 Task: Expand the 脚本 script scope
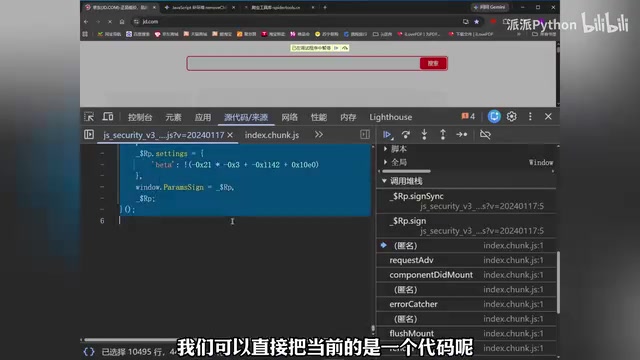pos(385,149)
